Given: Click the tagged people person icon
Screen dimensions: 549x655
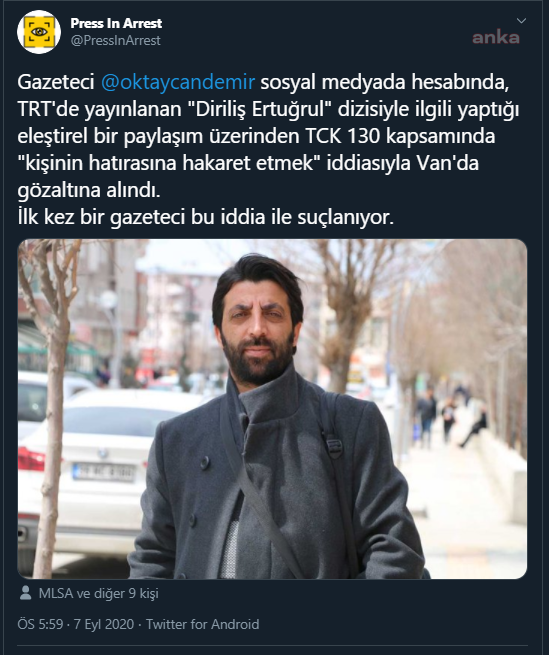Looking at the screenshot, I should (25, 593).
